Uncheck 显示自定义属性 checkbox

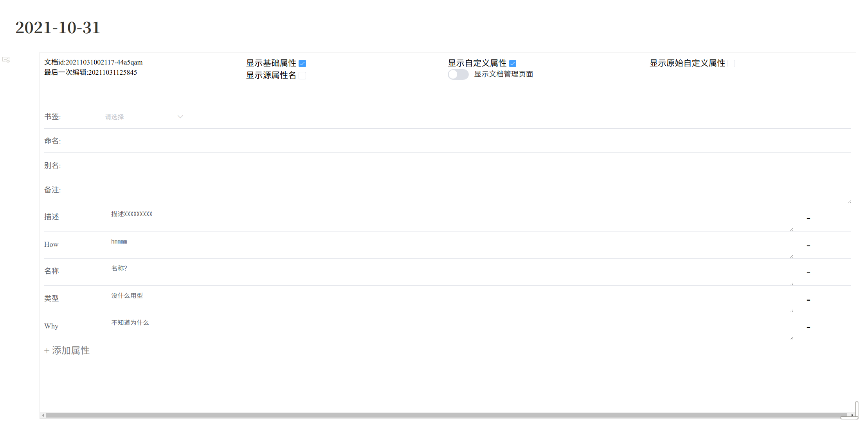click(x=513, y=63)
